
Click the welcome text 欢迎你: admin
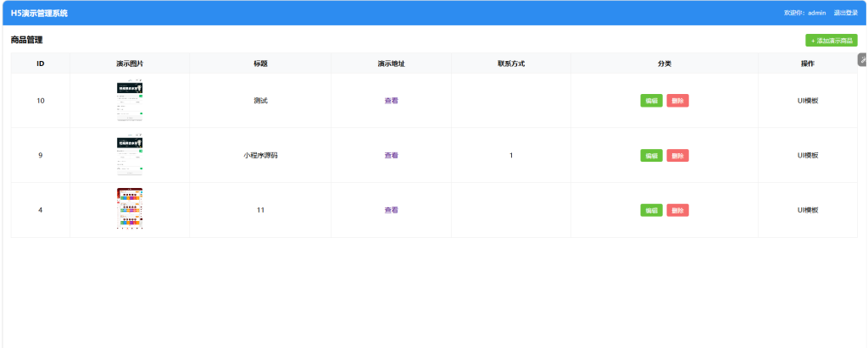805,13
